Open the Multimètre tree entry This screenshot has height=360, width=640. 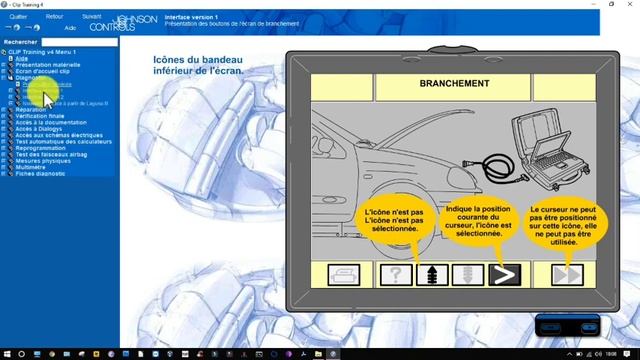tap(30, 167)
